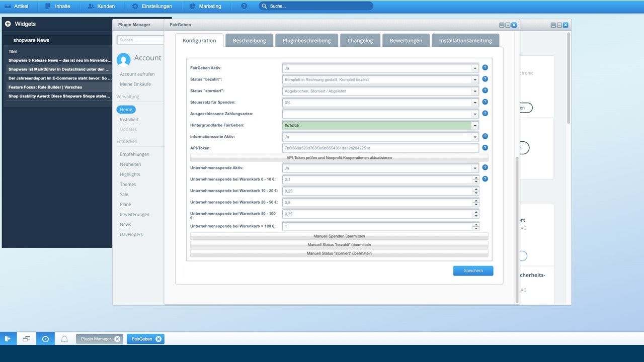Close FairGeben via its taskbar X icon

[x=158, y=339]
